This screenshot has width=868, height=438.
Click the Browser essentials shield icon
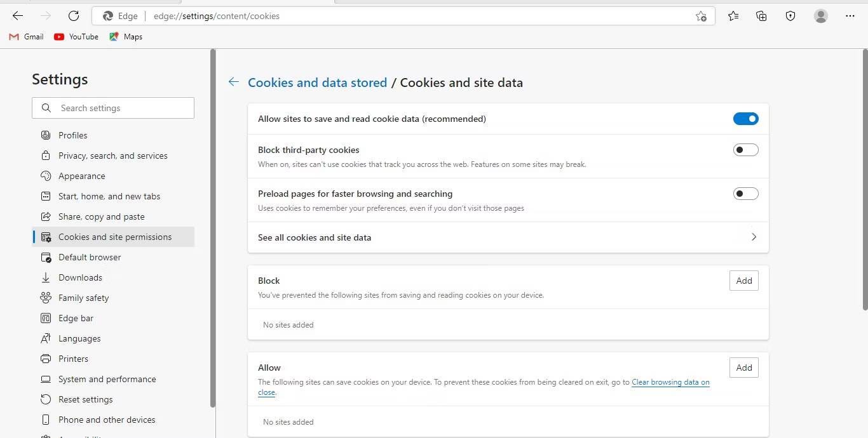(790, 16)
